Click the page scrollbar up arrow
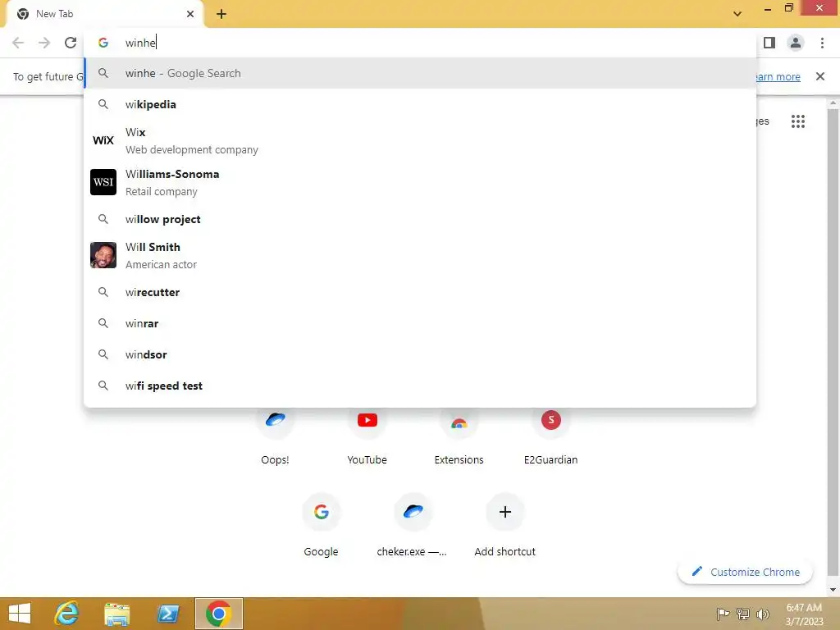The image size is (840, 630). click(833, 103)
